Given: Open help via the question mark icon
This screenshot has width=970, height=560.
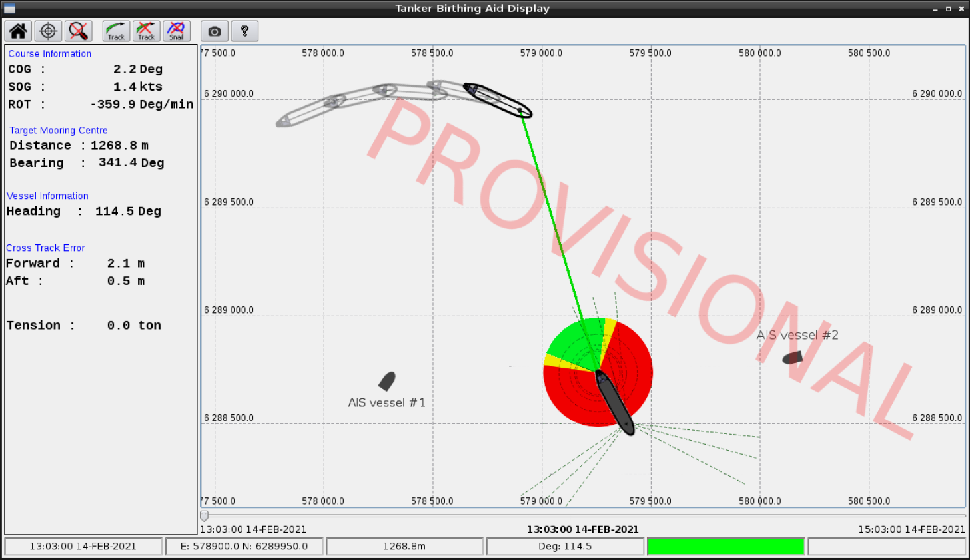Looking at the screenshot, I should tap(244, 31).
